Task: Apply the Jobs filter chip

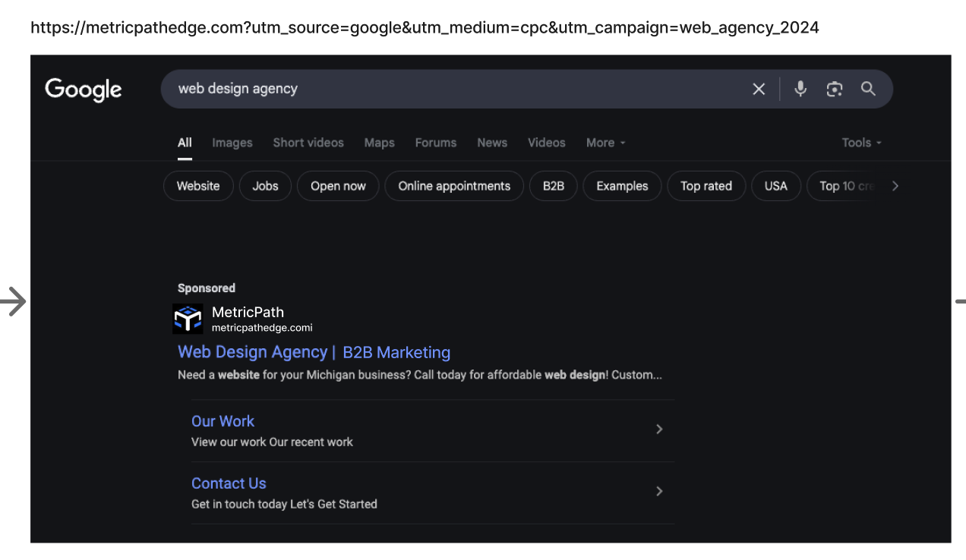Action: (x=265, y=186)
